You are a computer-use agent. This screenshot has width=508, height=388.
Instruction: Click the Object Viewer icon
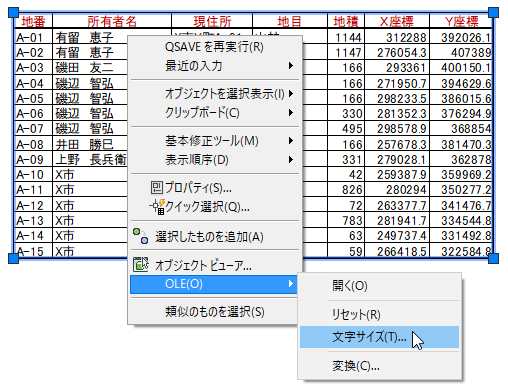click(x=141, y=264)
